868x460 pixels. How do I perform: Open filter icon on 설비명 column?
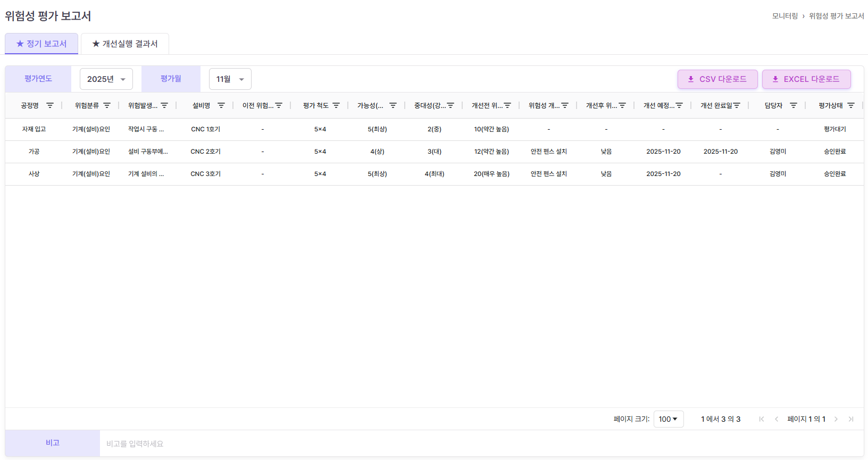[221, 105]
